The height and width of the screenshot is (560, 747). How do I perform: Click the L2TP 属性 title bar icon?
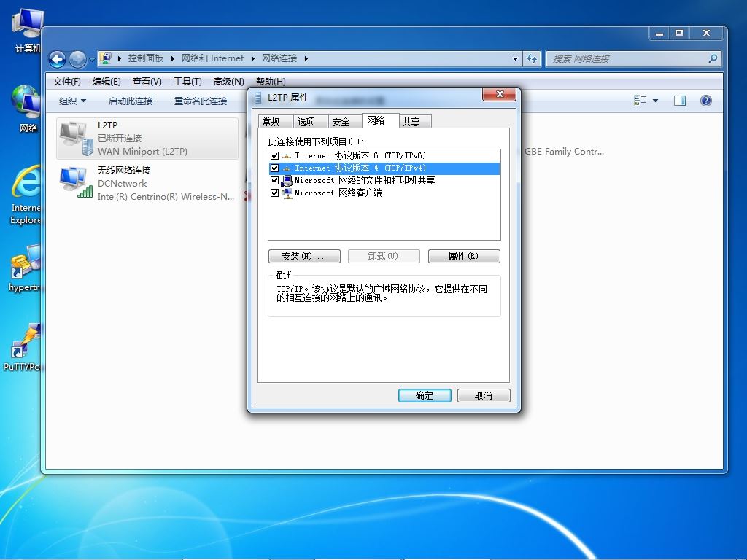click(x=258, y=98)
